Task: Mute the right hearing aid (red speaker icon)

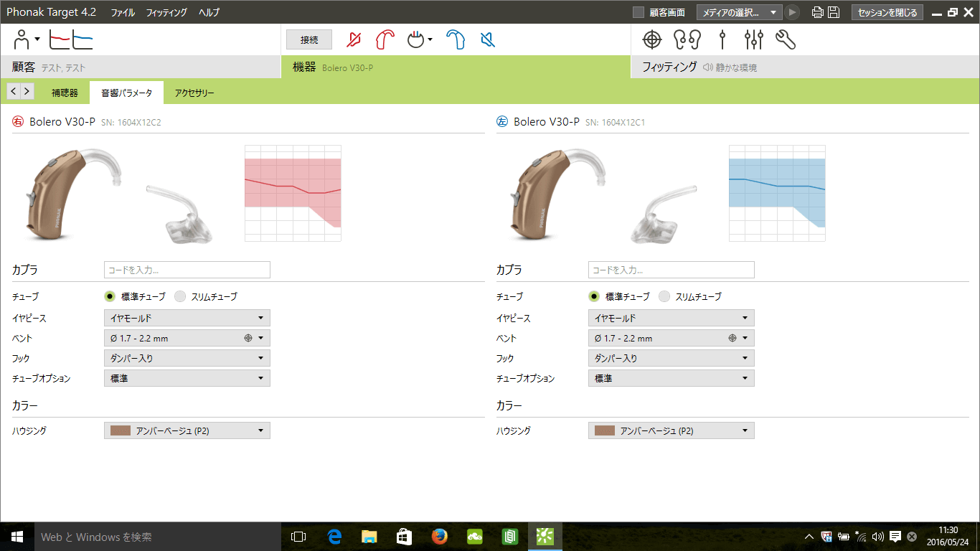Action: pyautogui.click(x=354, y=39)
